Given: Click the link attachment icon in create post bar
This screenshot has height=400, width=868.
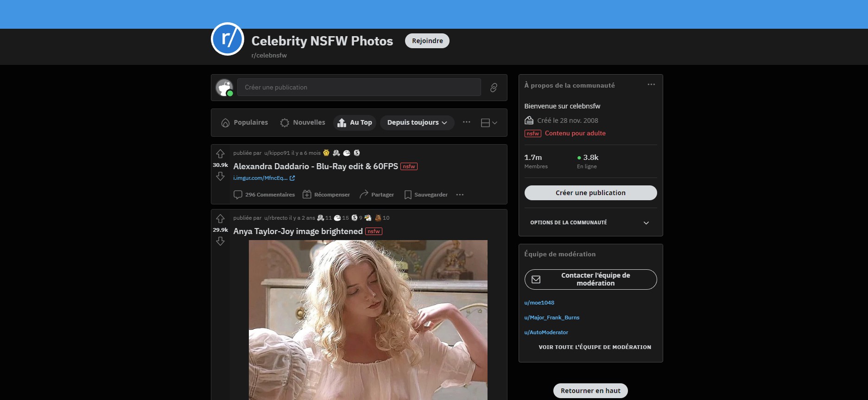Looking at the screenshot, I should click(x=494, y=88).
